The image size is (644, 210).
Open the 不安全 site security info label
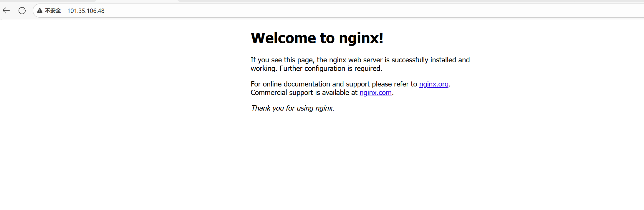coord(53,11)
